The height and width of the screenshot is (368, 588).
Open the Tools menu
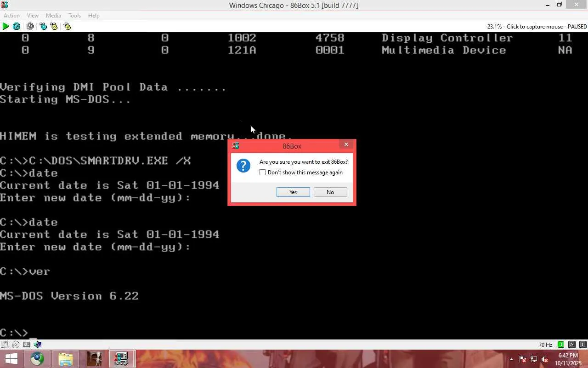coord(74,16)
